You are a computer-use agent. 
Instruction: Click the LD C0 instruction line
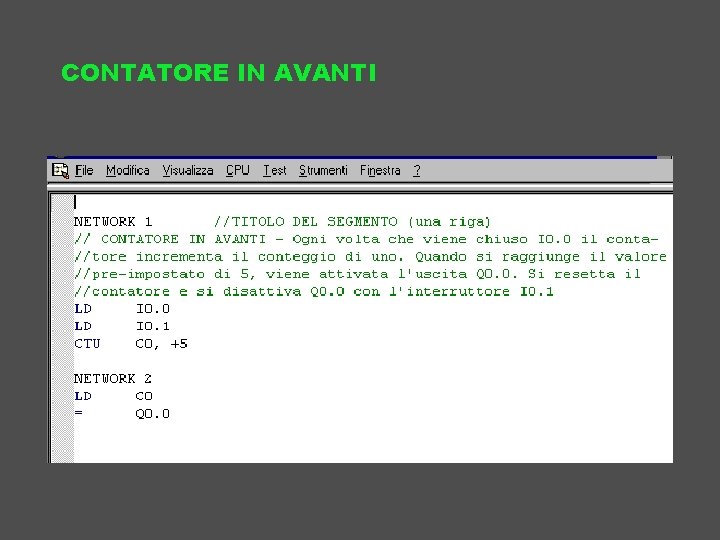pyautogui.click(x=113, y=396)
